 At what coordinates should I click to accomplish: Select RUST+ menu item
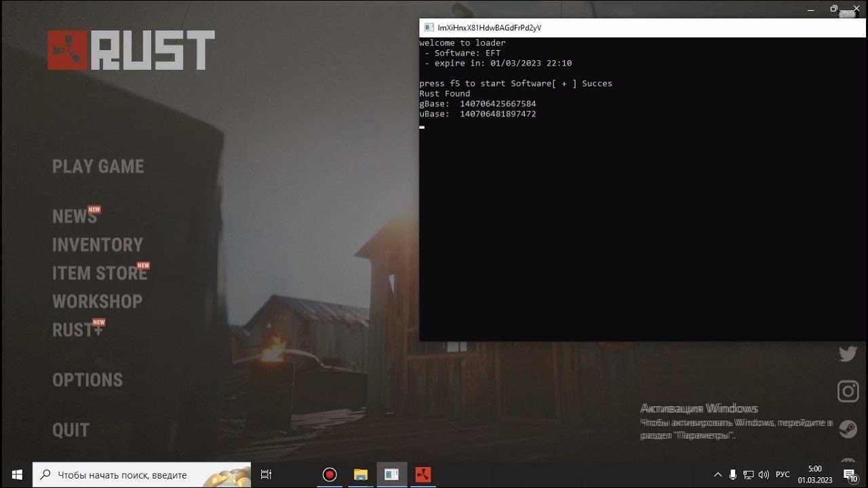point(77,330)
